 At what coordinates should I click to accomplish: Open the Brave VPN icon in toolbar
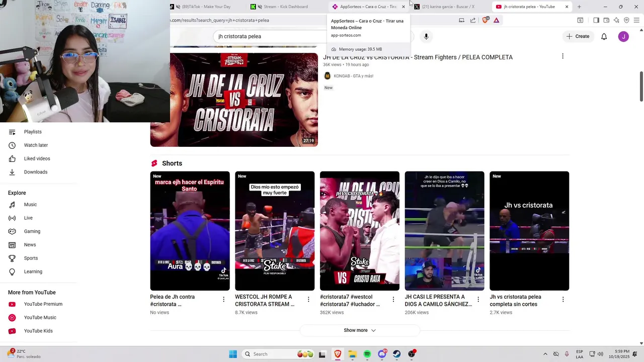point(626,20)
